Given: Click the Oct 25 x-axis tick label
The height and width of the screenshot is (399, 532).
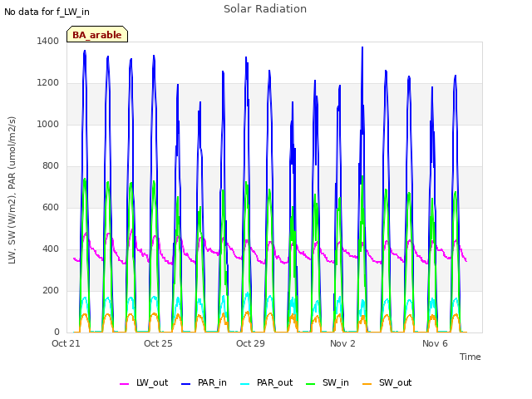Looking at the screenshot, I should point(158,343).
